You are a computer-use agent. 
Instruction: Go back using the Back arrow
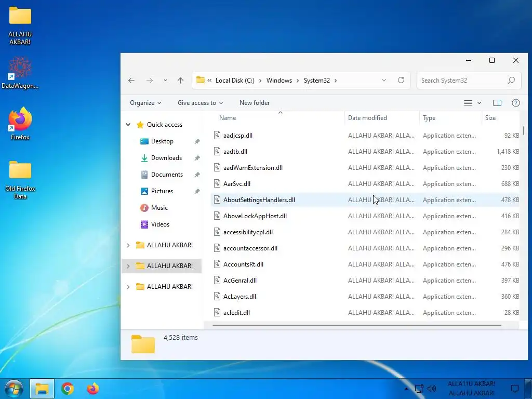click(131, 81)
